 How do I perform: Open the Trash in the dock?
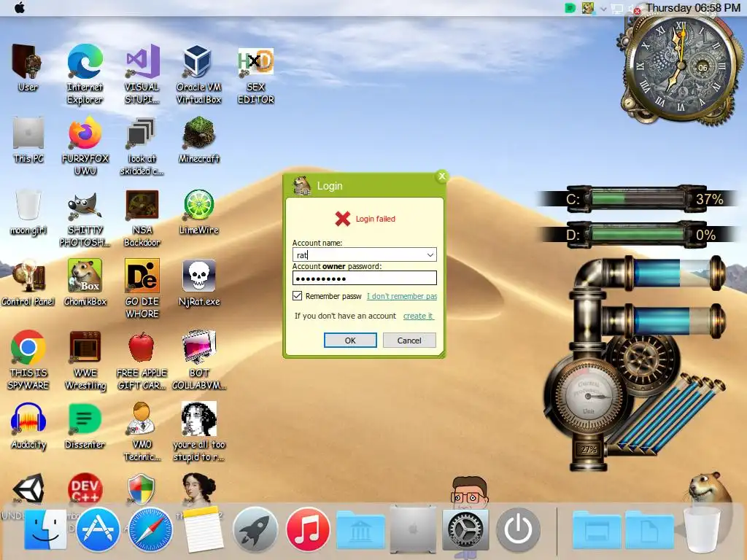coord(702,529)
